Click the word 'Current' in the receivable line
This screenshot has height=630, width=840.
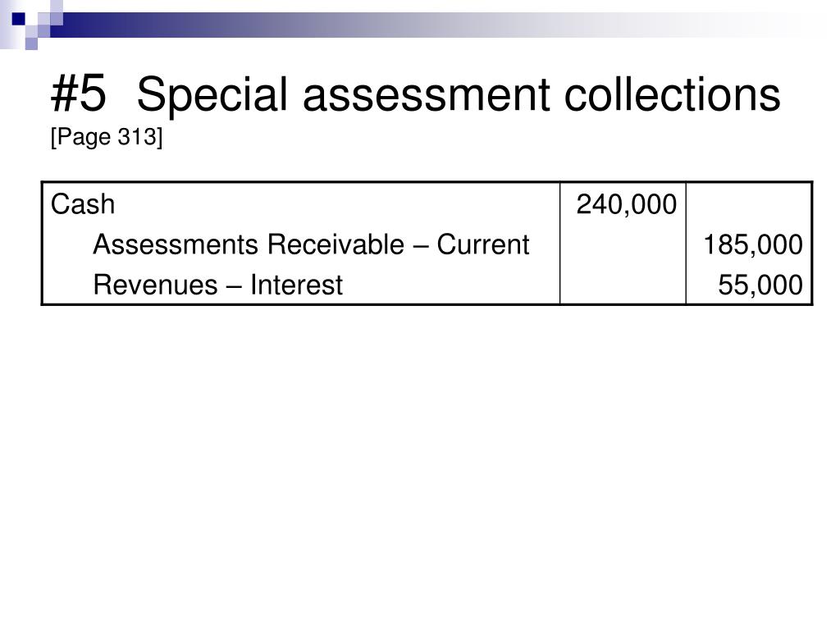(x=483, y=244)
